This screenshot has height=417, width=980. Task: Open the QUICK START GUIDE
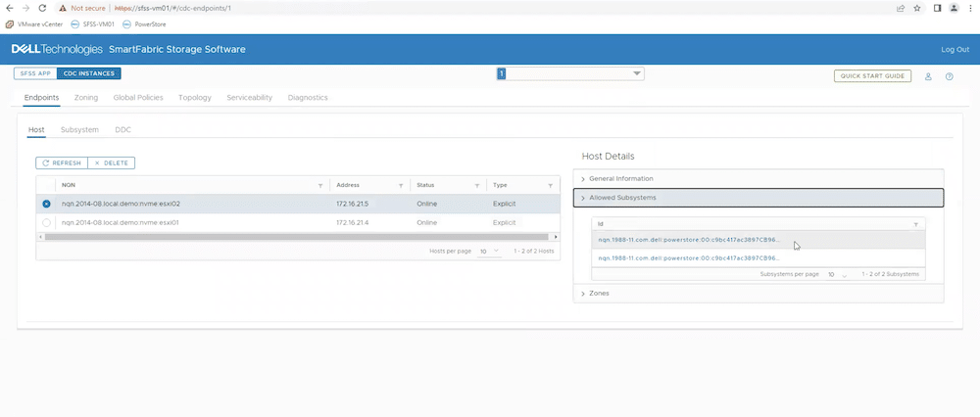coord(872,76)
